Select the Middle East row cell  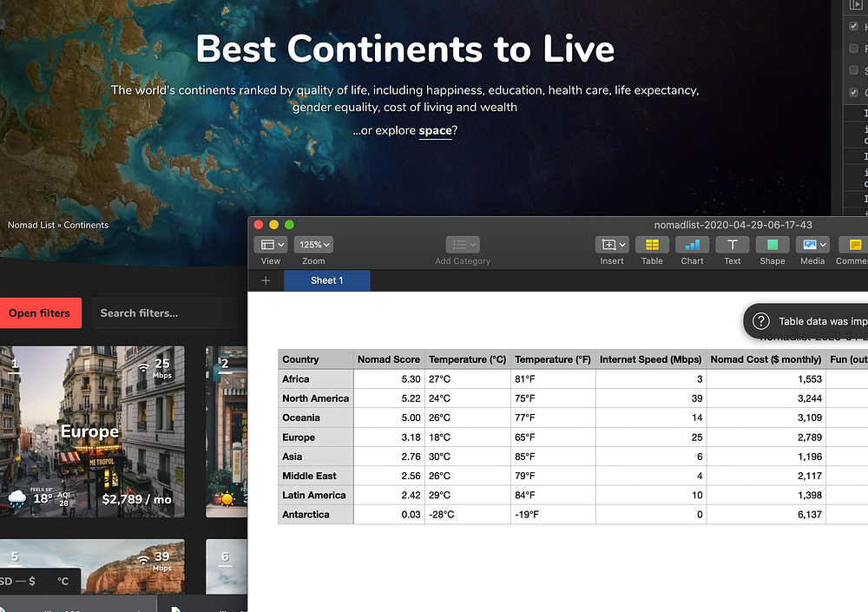tap(316, 476)
